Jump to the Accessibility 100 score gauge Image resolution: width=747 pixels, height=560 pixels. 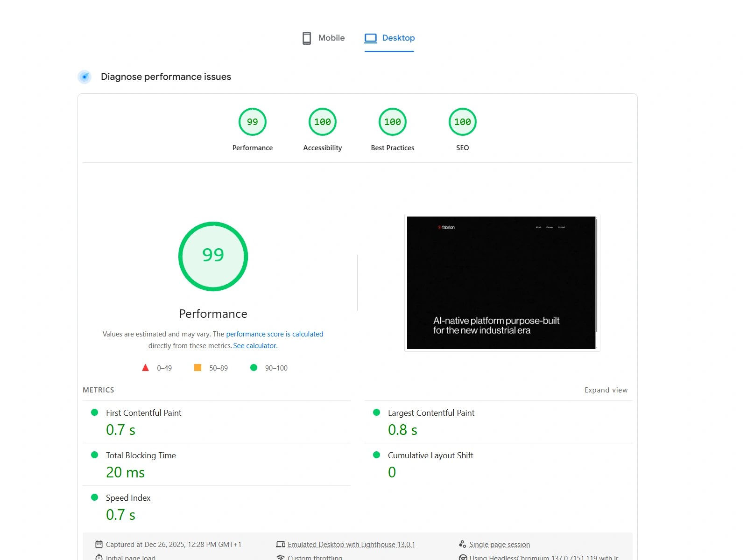click(x=323, y=122)
